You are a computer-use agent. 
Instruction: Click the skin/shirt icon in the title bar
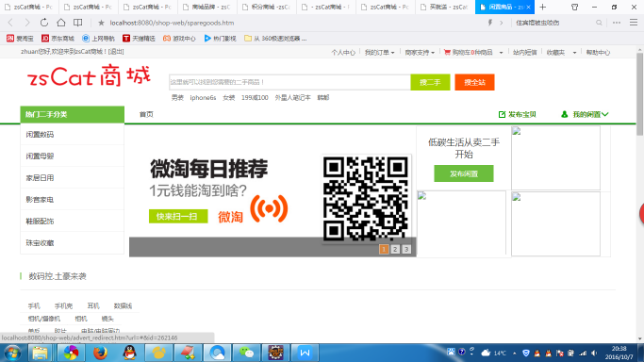coord(574,7)
